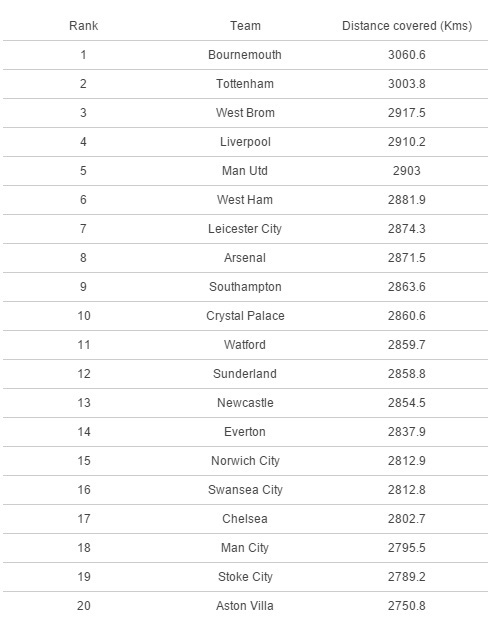Select the Liverpool row's team cell
Screen dimensions: 500x620
(x=245, y=142)
